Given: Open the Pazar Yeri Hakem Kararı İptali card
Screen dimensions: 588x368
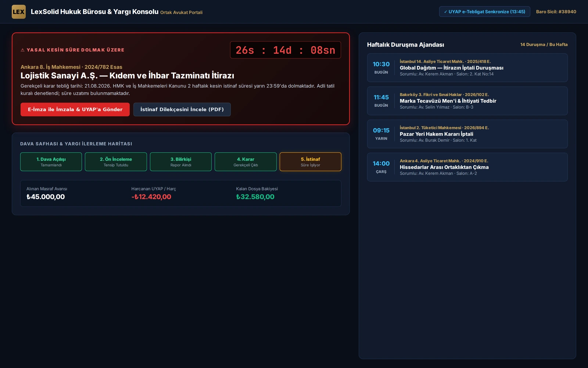Looking at the screenshot, I should pos(467,134).
